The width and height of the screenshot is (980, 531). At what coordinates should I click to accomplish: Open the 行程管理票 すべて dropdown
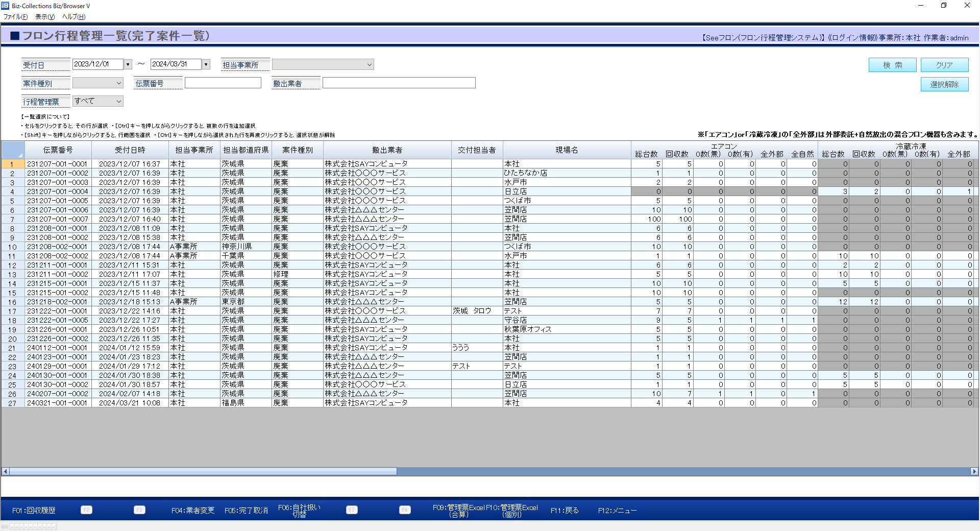pyautogui.click(x=118, y=101)
